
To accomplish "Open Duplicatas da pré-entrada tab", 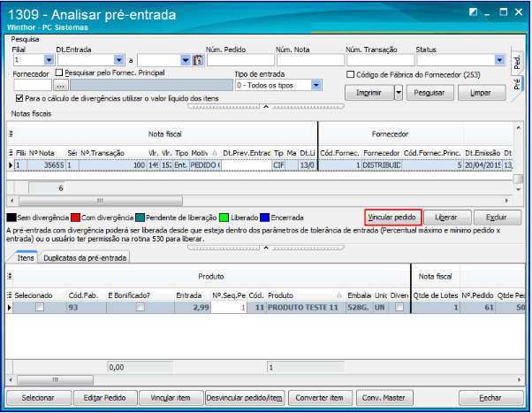I will 85,257.
